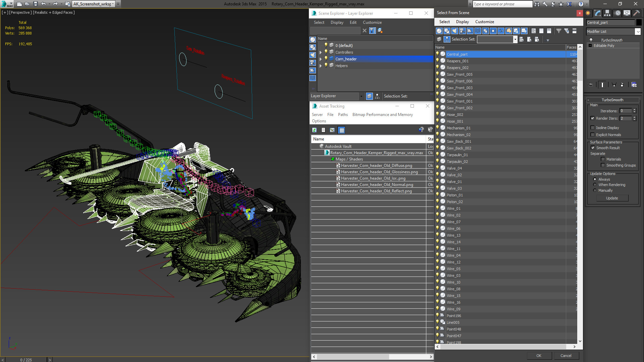
Task: Click Select Invert icon in Select From Scene
Action: pos(549,31)
